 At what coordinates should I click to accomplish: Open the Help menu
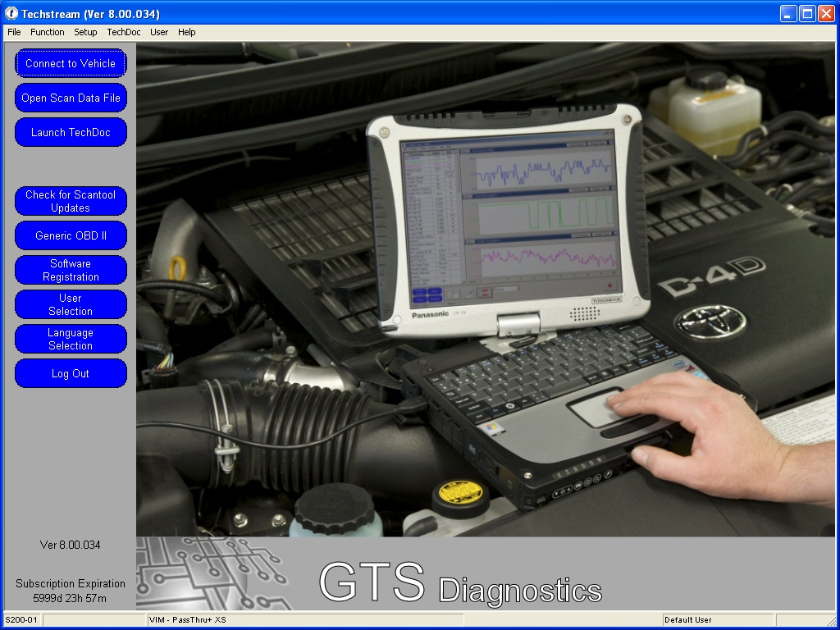coord(187,32)
